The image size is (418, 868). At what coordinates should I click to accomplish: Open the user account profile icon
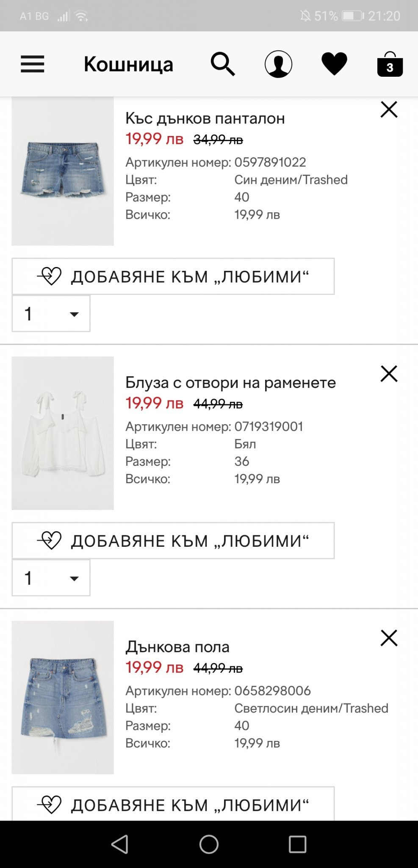[x=278, y=64]
